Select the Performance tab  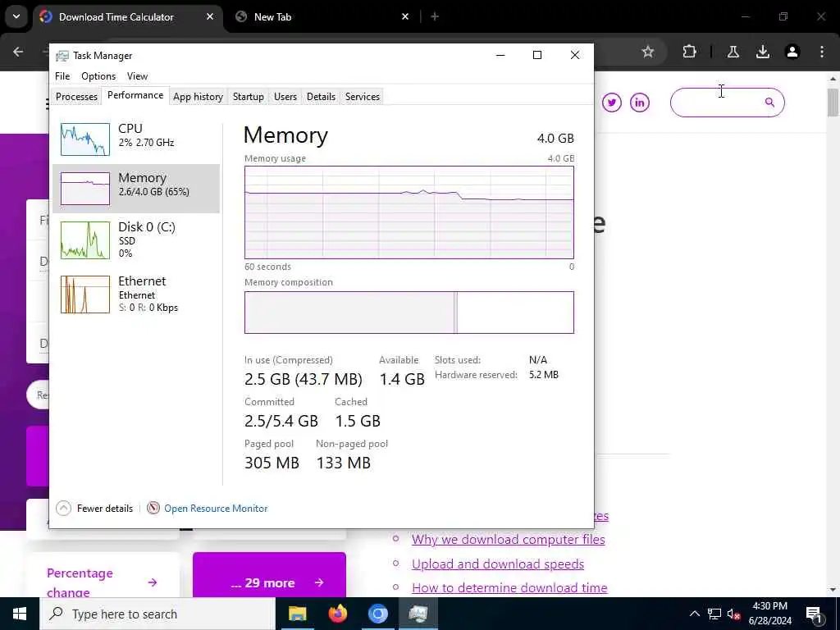135,95
